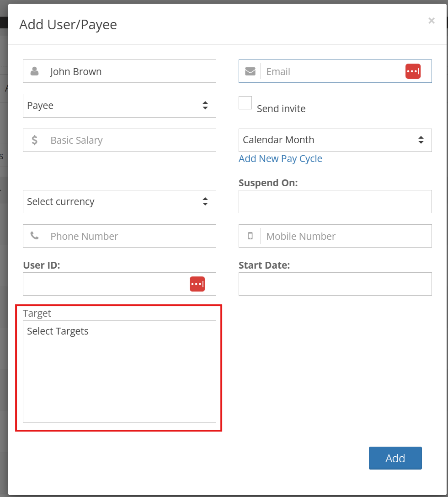Click the Add New Pay Cycle link

click(280, 158)
